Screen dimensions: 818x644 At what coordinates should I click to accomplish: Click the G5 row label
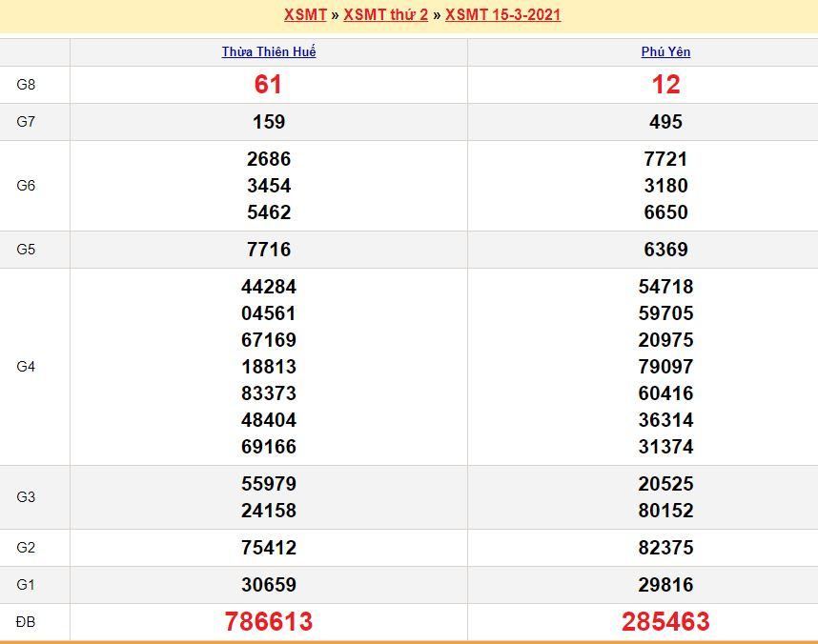click(26, 250)
